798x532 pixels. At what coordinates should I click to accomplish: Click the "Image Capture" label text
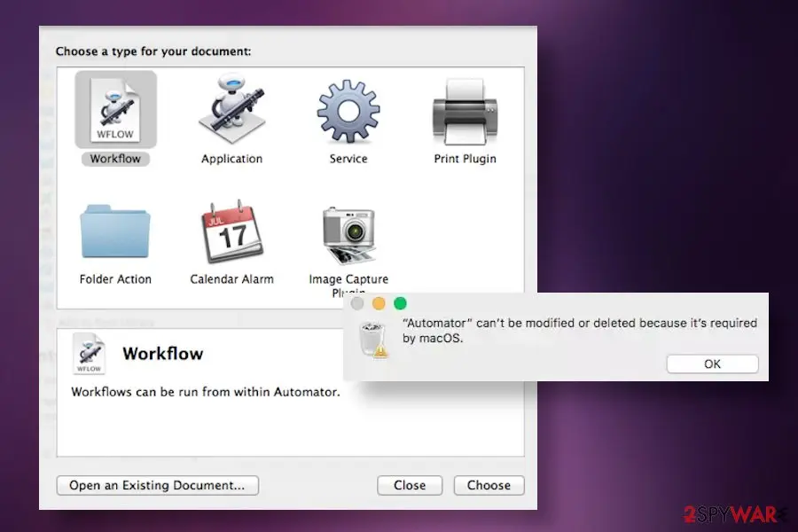click(348, 279)
